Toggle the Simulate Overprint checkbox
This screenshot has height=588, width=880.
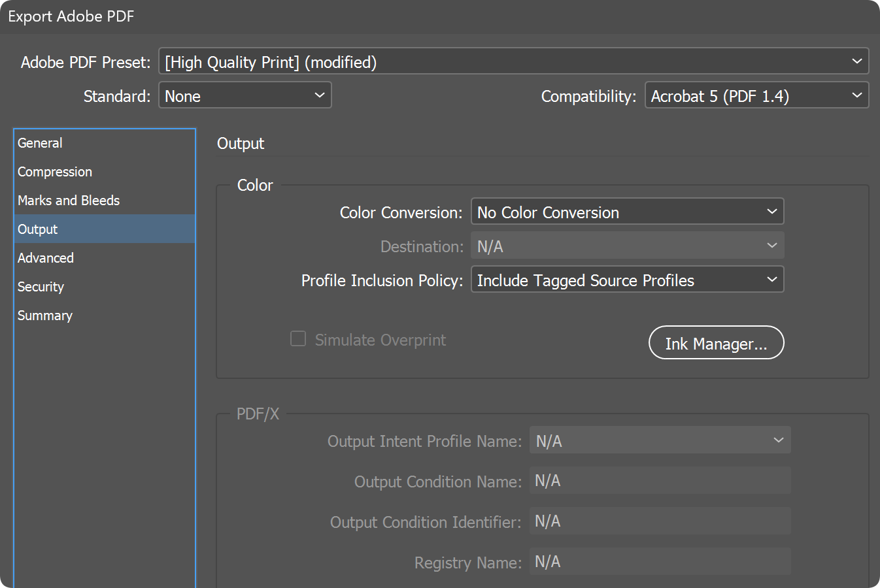pos(298,338)
